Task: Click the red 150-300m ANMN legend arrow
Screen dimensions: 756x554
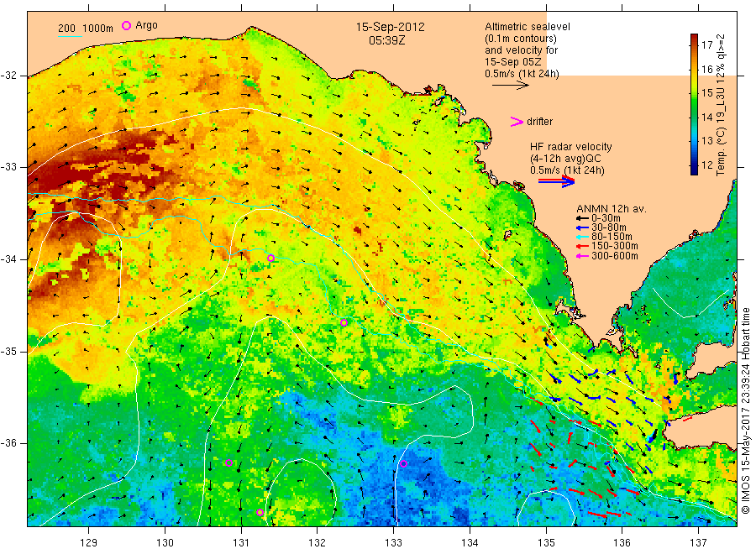Action: (582, 246)
